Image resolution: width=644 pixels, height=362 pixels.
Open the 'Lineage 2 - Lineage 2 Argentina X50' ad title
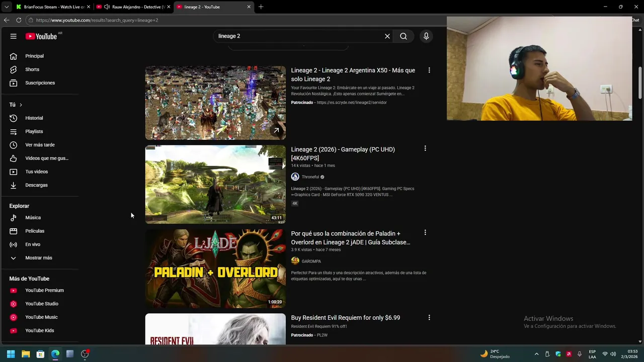(x=353, y=74)
